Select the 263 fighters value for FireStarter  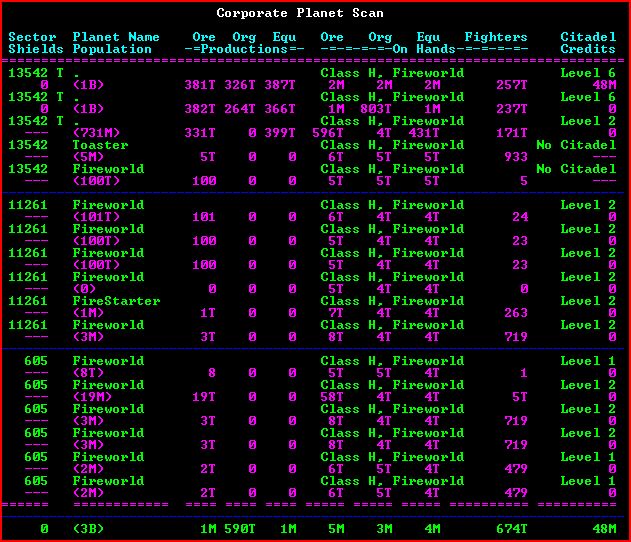[x=516, y=313]
